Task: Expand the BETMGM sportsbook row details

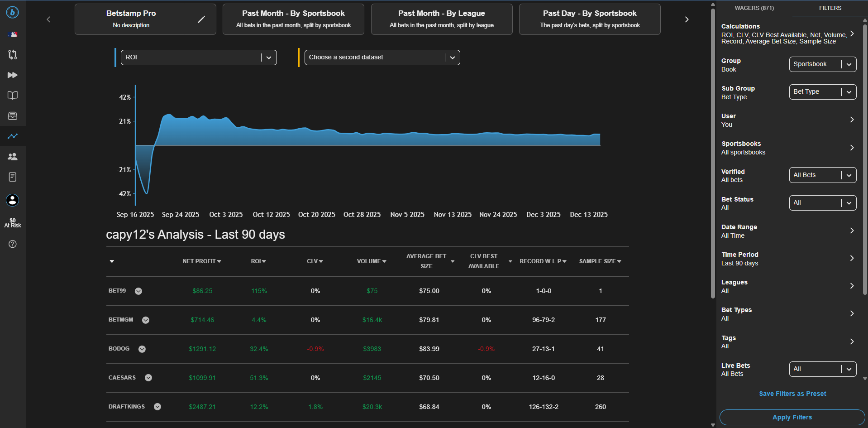Action: [x=146, y=320]
